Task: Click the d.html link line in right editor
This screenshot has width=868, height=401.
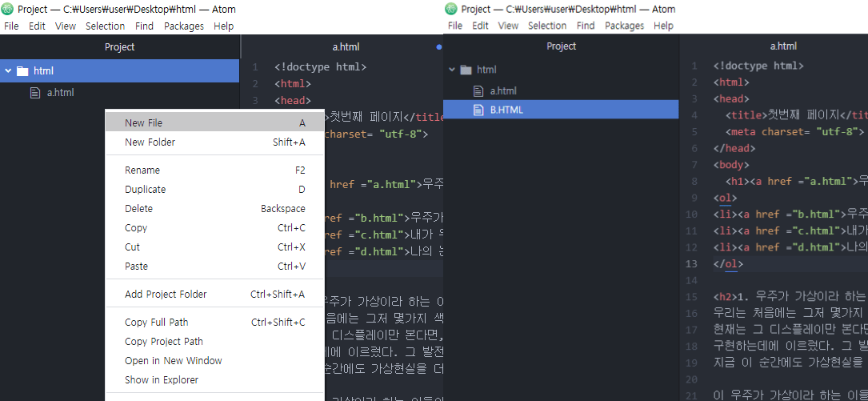Action: 790,247
